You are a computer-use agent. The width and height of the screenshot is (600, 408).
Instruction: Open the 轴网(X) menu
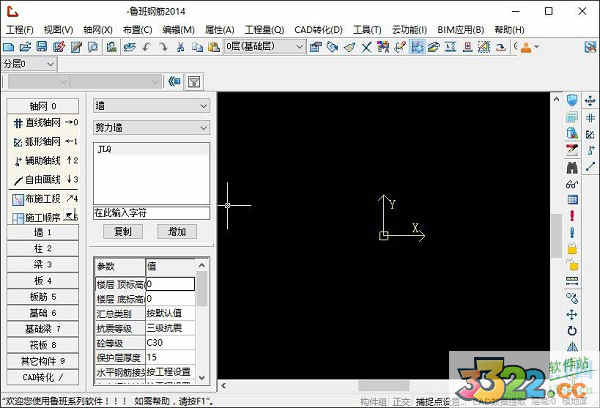[98, 30]
